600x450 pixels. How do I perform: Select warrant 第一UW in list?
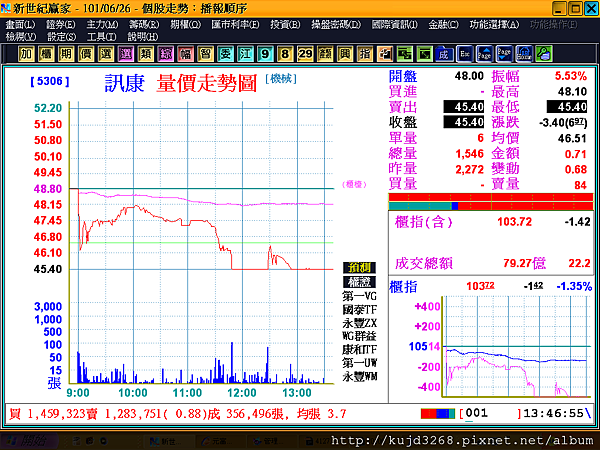pos(359,363)
